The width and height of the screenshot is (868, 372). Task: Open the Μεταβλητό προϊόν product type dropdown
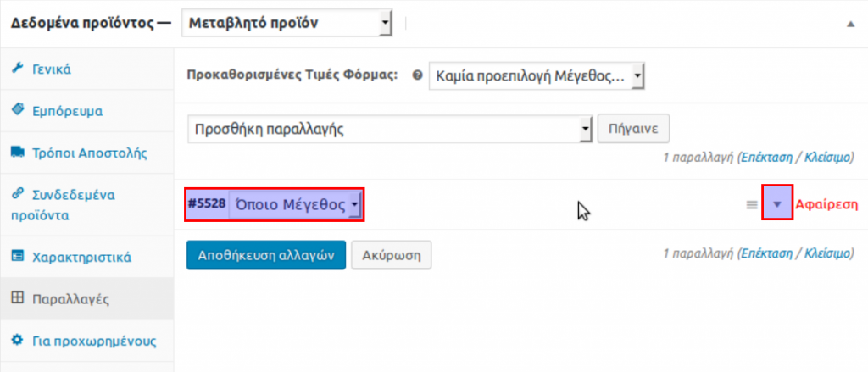coord(287,23)
